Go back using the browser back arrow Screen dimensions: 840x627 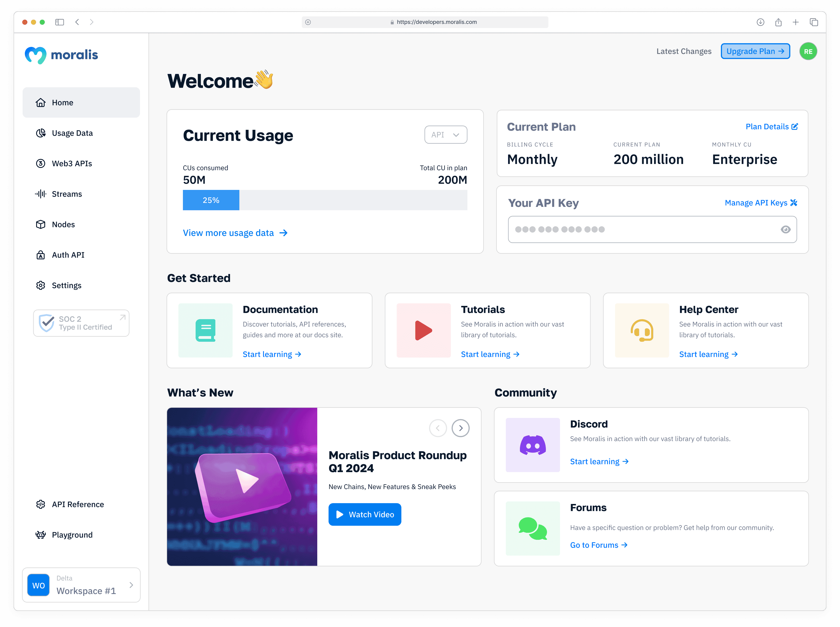pyautogui.click(x=77, y=22)
